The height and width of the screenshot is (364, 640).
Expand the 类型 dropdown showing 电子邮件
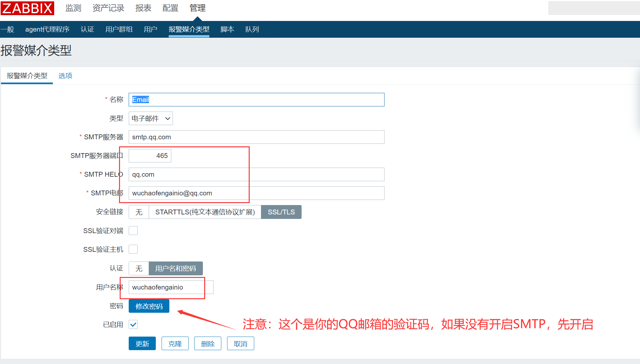click(x=151, y=118)
